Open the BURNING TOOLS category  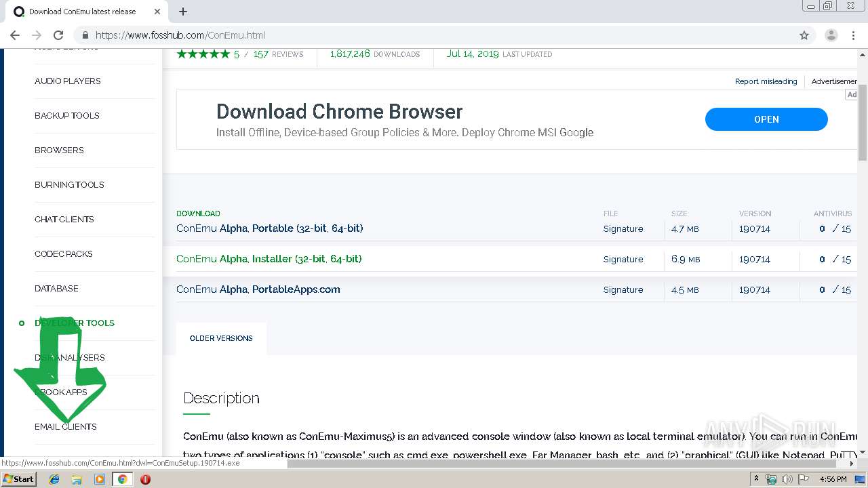69,184
